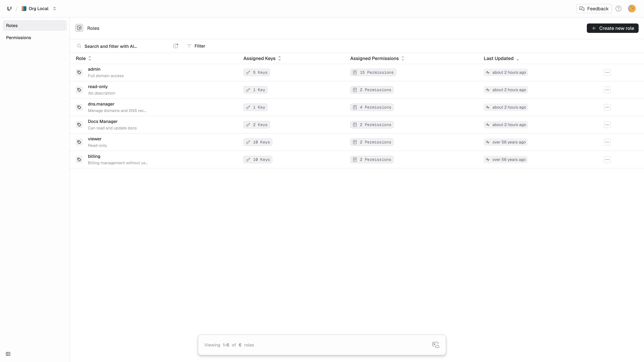Select Roles in the sidebar
This screenshot has height=362, width=644.
pos(35,25)
